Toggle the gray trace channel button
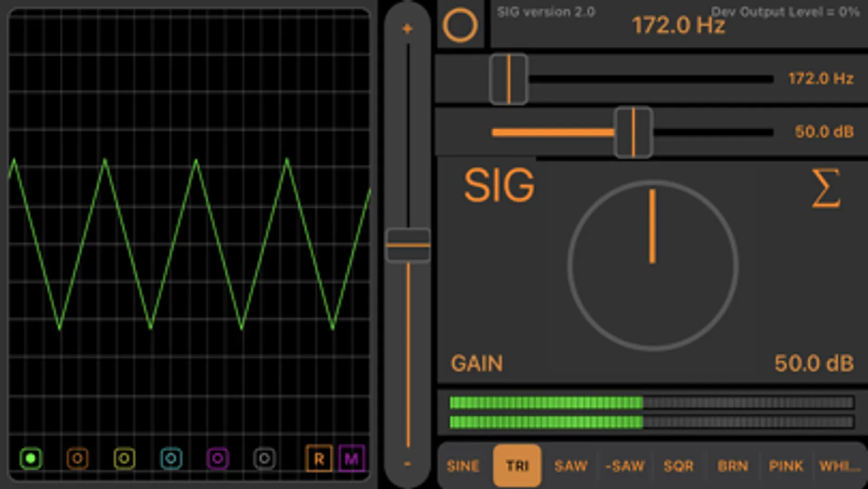 click(x=264, y=459)
